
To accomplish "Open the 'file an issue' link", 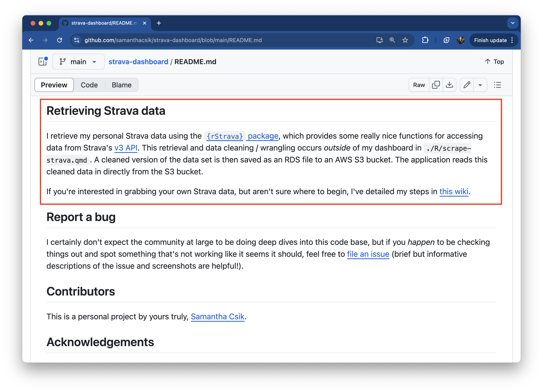I will click(x=368, y=254).
